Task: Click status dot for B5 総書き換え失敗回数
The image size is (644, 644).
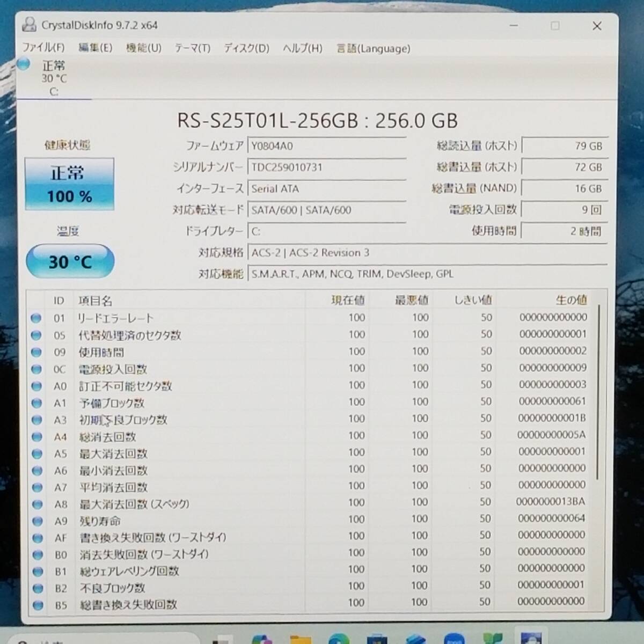Action: pyautogui.click(x=38, y=605)
